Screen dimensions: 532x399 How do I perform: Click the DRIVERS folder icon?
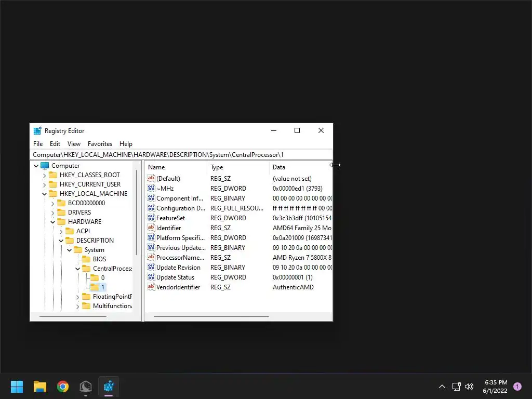coord(61,212)
